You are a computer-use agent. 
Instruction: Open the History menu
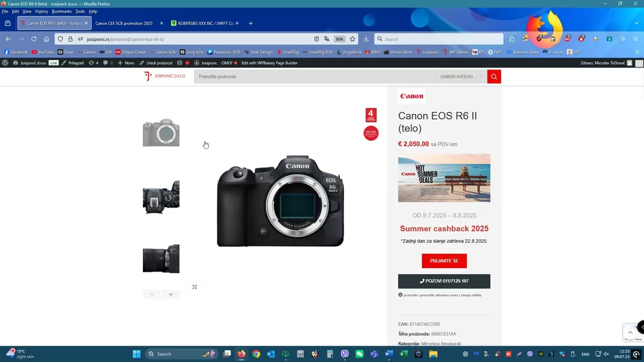click(x=42, y=11)
